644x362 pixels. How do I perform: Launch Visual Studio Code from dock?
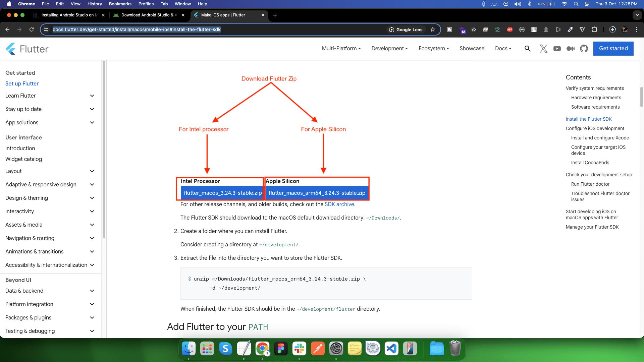click(391, 349)
